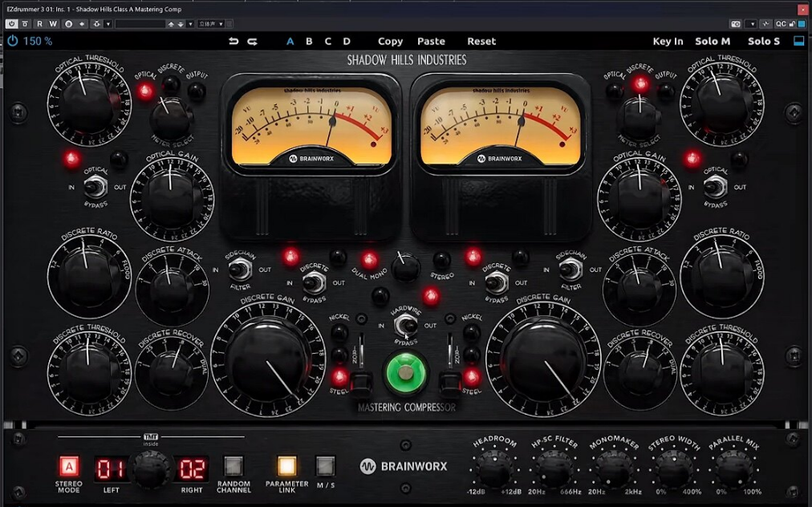This screenshot has height=507, width=812.
Task: Click the A/B setting compare icon
Action: (x=68, y=24)
